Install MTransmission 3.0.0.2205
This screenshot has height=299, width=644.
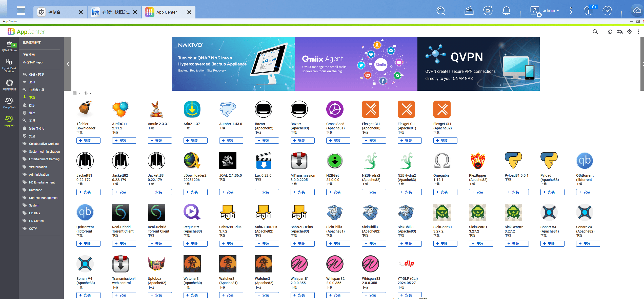(303, 192)
